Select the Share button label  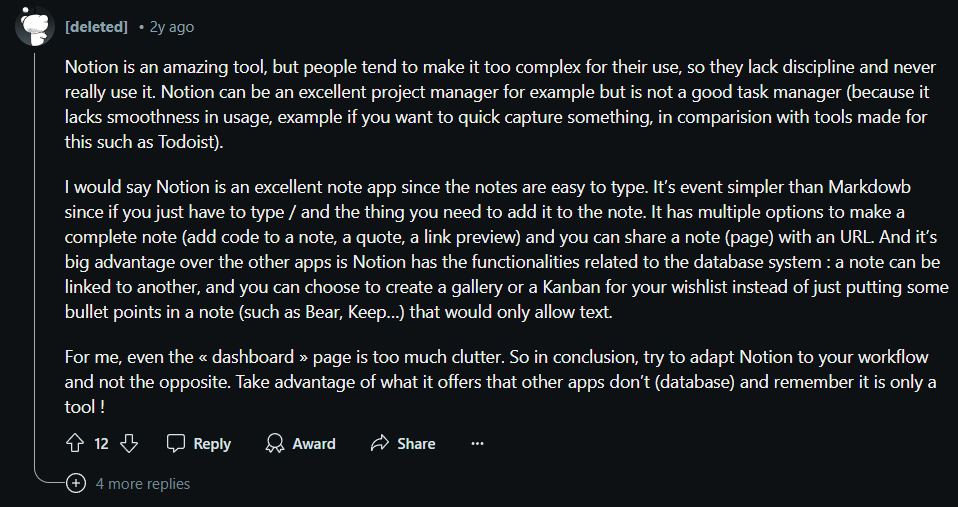pos(416,443)
